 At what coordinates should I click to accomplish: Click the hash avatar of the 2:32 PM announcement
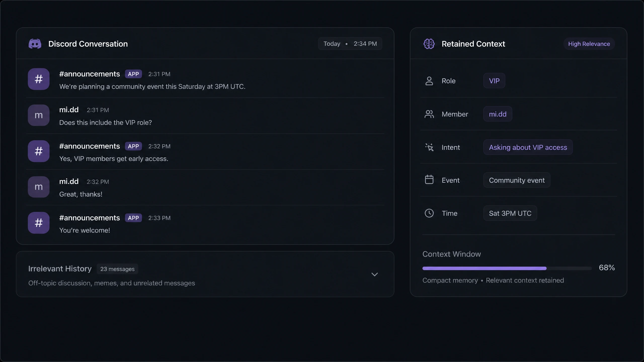[x=38, y=151]
